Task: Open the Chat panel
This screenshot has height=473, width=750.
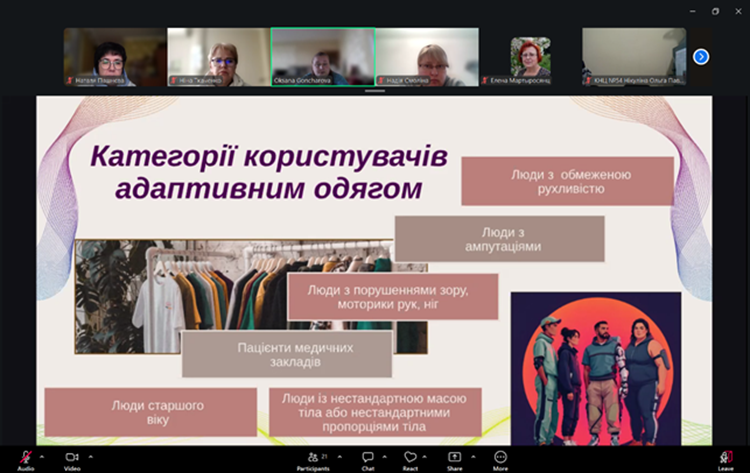Action: click(x=368, y=458)
